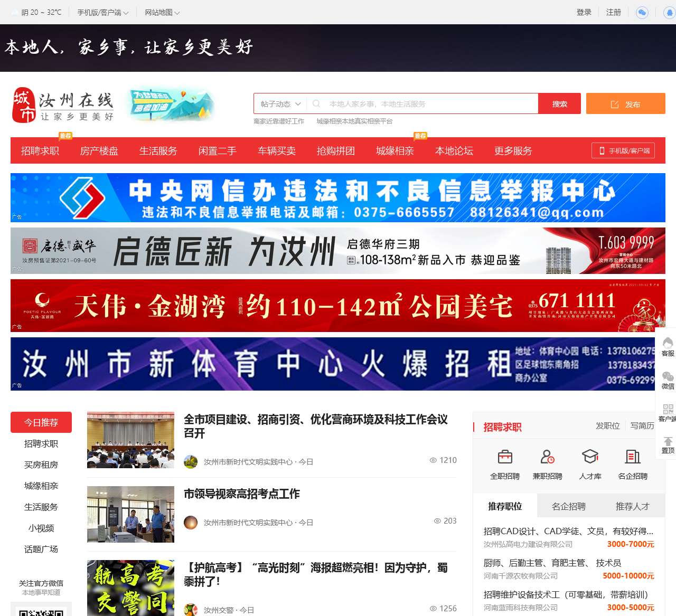Open 更多服务 navigation item
Image resolution: width=676 pixels, height=616 pixels.
513,151
